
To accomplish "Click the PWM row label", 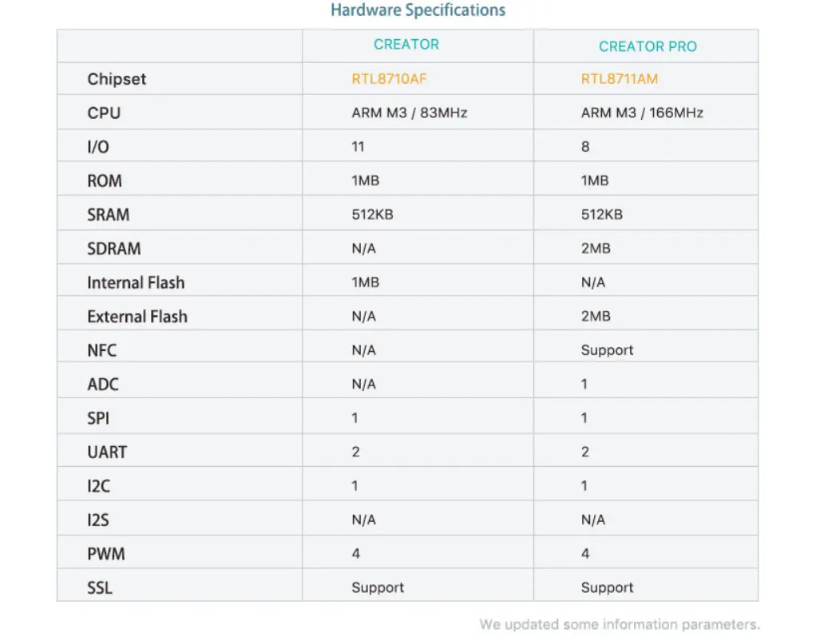I will (106, 554).
